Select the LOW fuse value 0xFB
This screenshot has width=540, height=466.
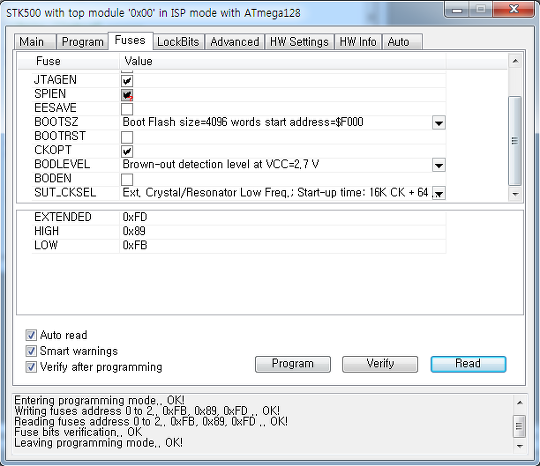click(x=135, y=245)
